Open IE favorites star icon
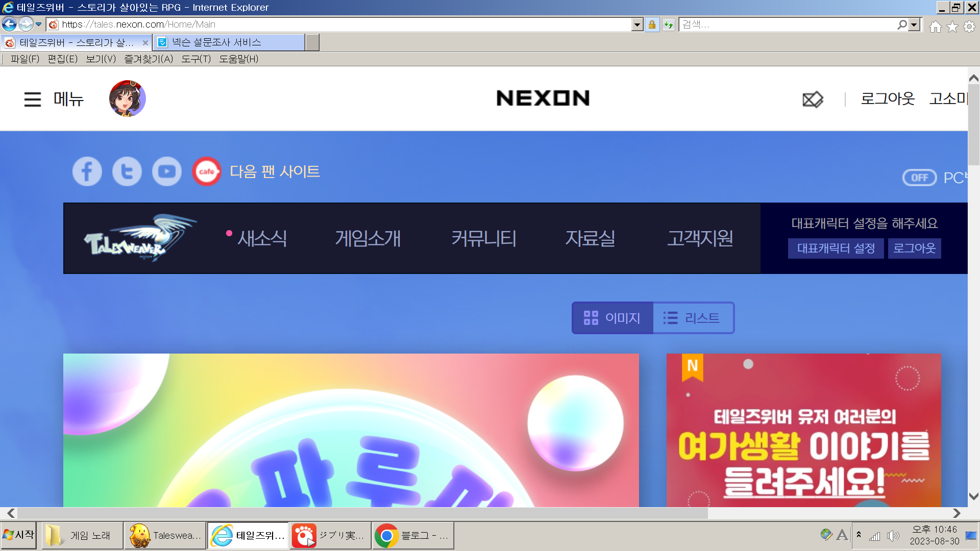 coord(952,27)
